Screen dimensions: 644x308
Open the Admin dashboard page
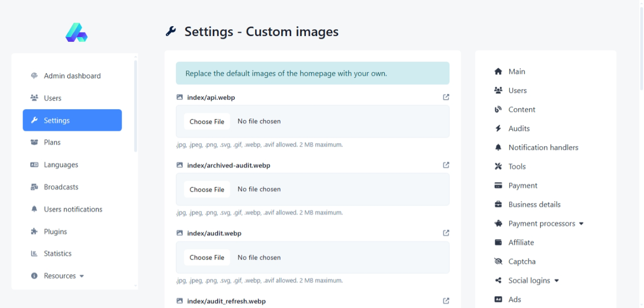click(72, 76)
